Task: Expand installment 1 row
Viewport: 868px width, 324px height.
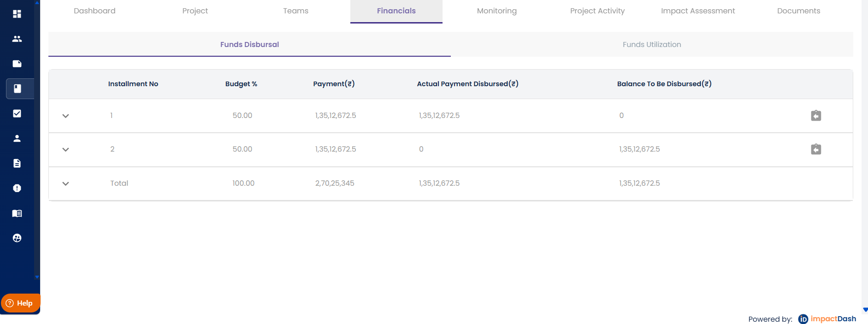Action: [x=65, y=116]
